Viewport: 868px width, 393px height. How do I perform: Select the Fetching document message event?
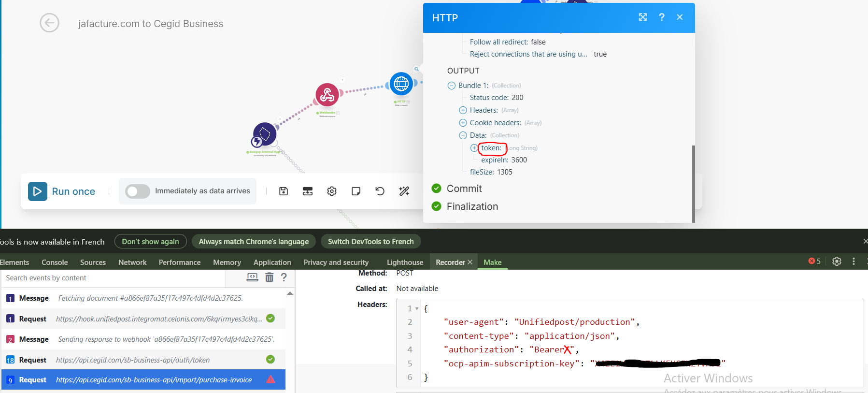143,298
